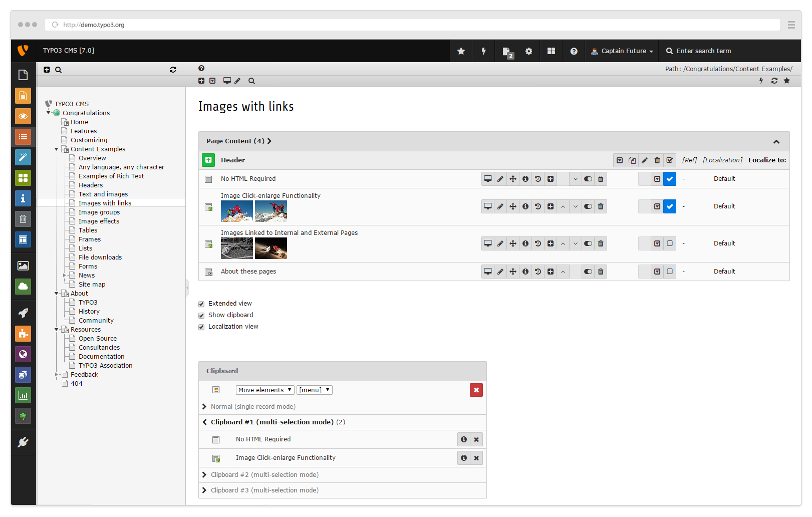This screenshot has width=812, height=517.
Task: Open the Move elements dropdown
Action: point(264,390)
